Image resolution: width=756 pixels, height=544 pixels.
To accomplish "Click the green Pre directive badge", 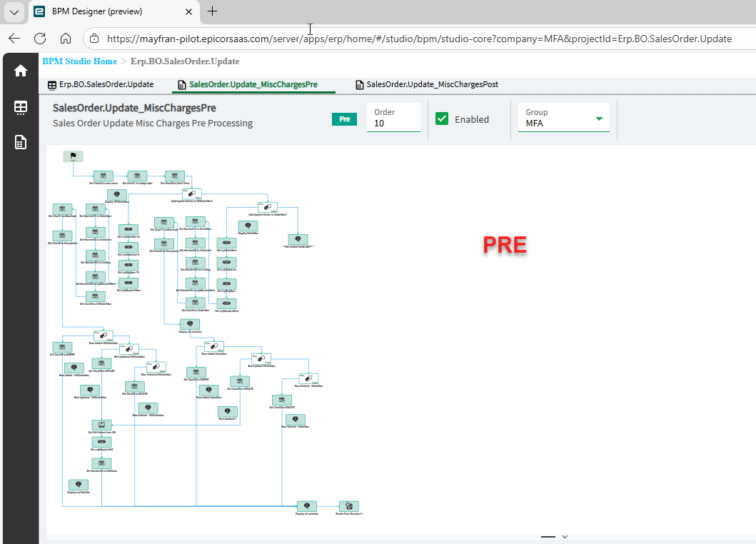I will (x=344, y=119).
